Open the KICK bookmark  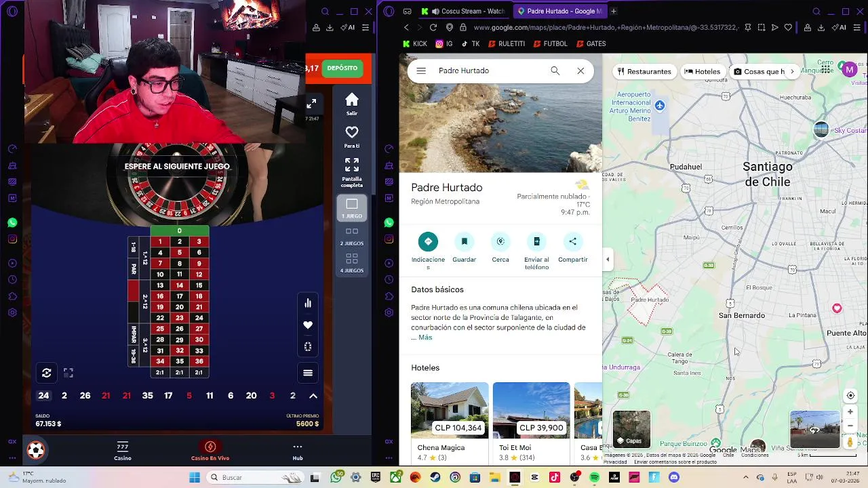(415, 43)
